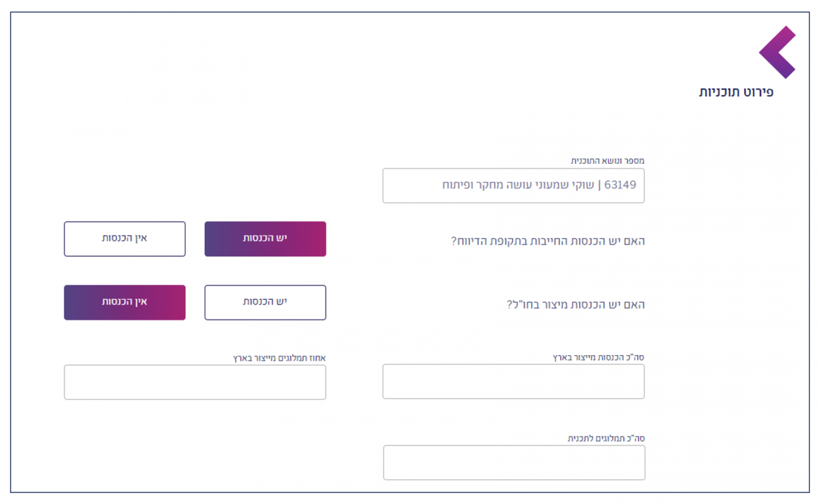Click the 'מספר ונושא התוכנית' input field
Image resolution: width=820 pixels, height=504 pixels.
pyautogui.click(x=513, y=186)
